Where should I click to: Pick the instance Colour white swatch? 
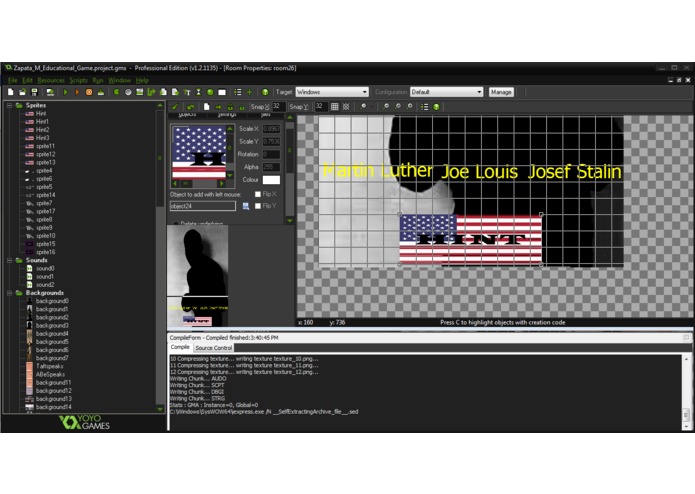271,180
